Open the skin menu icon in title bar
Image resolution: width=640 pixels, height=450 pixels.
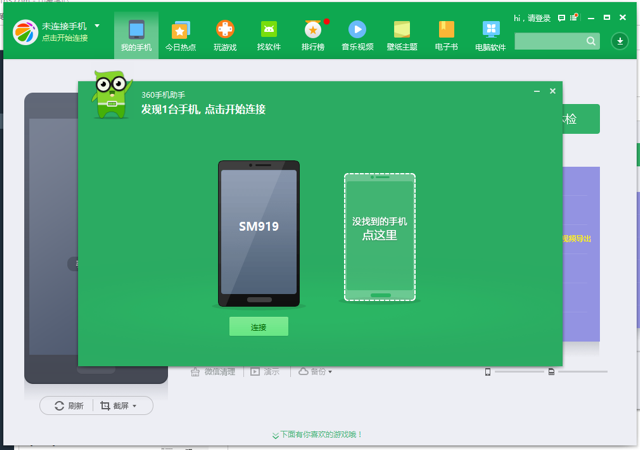pyautogui.click(x=574, y=18)
